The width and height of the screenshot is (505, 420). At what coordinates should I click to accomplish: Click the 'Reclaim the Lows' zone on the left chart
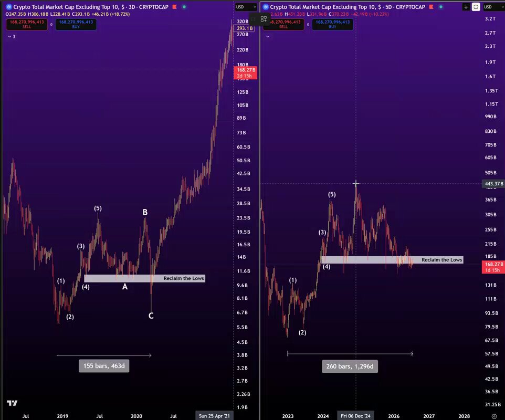144,278
